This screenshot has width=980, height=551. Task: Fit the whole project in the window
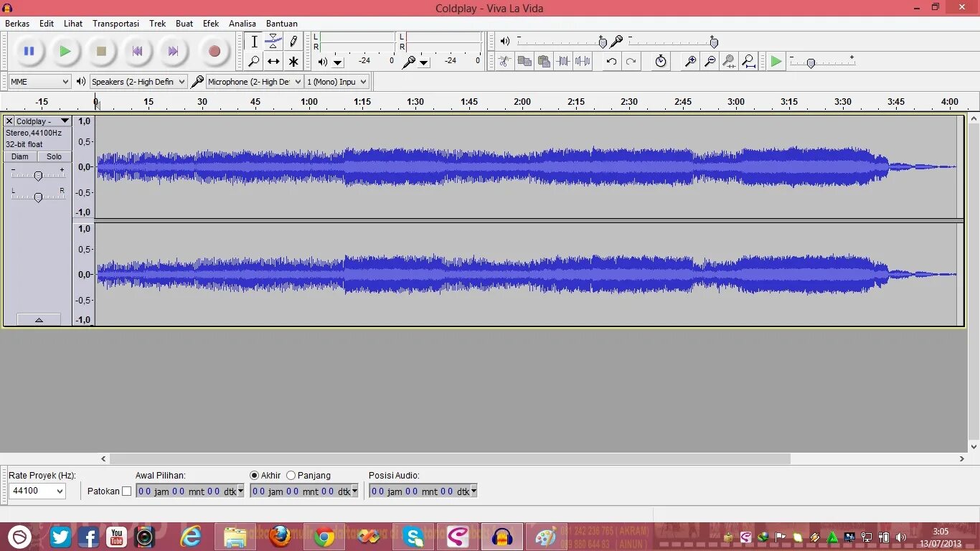click(x=748, y=61)
